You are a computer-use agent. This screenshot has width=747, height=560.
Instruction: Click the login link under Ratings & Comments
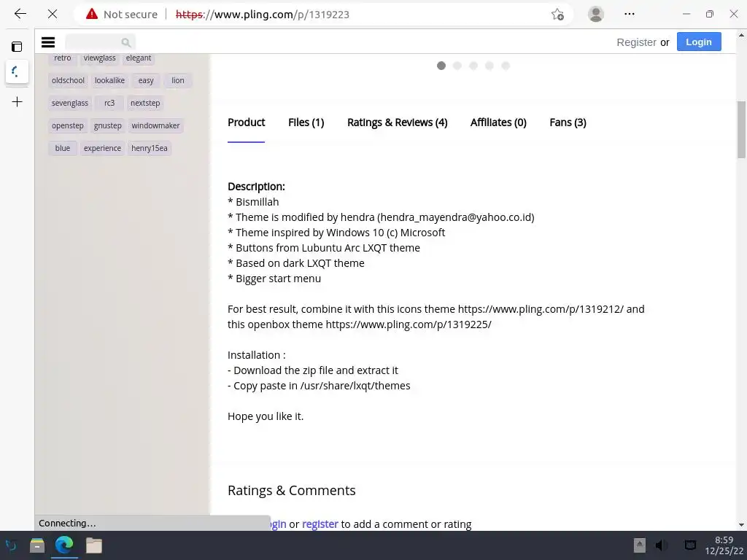pos(278,524)
